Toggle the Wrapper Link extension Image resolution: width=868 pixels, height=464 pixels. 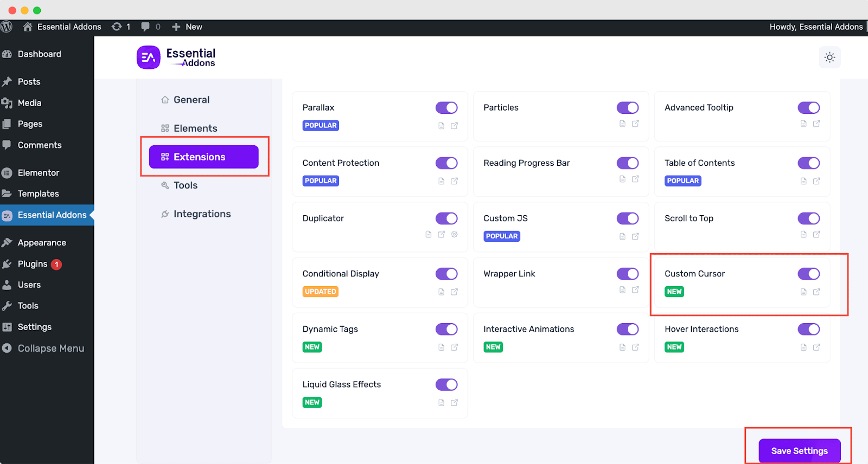pos(628,274)
